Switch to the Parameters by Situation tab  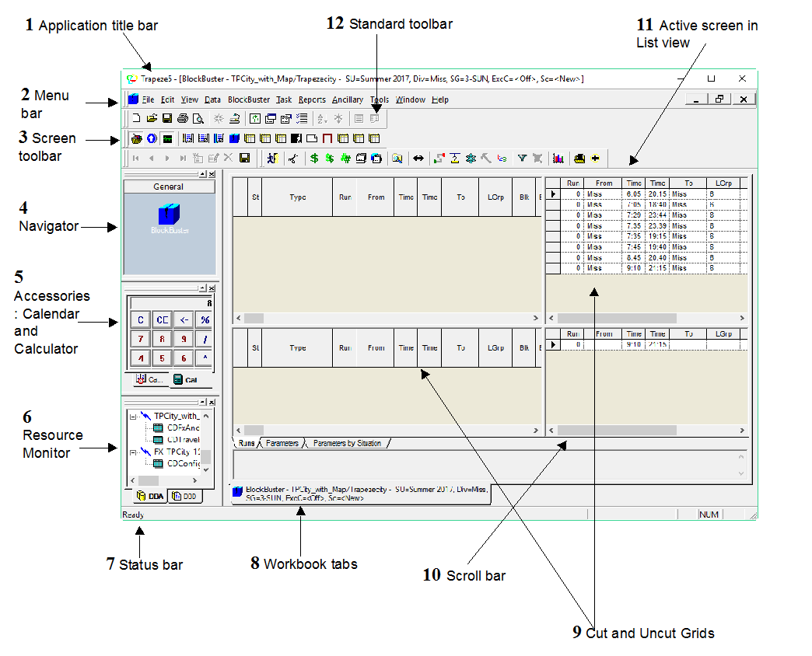tap(347, 443)
